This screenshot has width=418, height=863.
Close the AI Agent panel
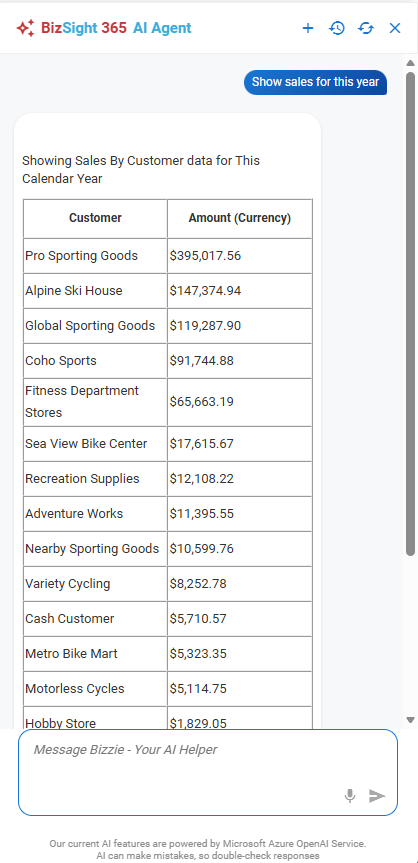[395, 28]
